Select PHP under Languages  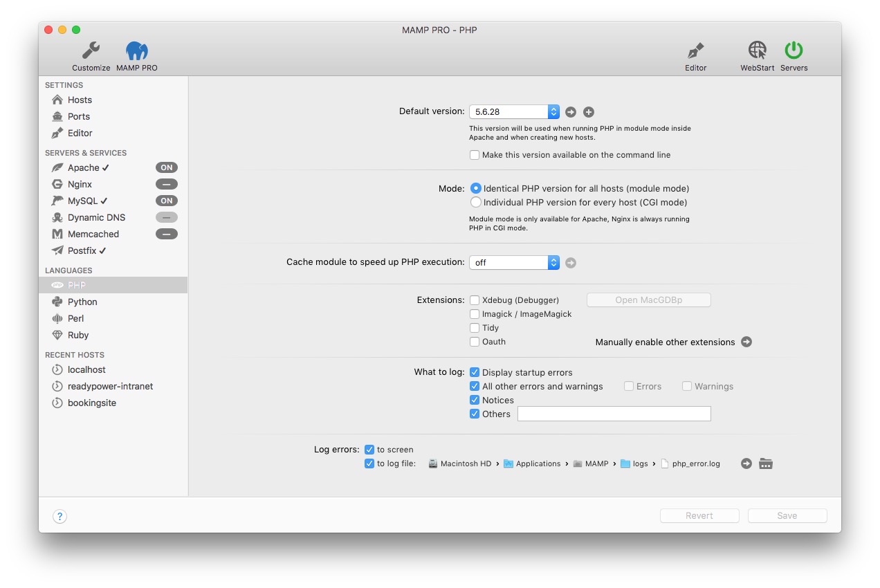coord(113,285)
